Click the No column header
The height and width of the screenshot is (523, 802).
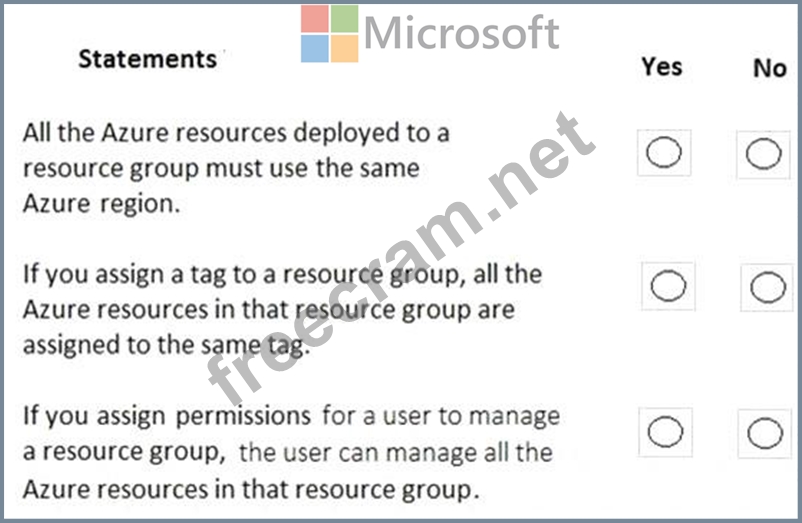point(769,68)
